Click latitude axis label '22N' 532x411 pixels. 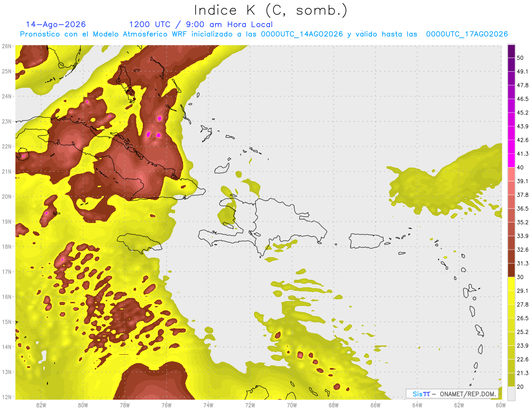tap(6, 146)
